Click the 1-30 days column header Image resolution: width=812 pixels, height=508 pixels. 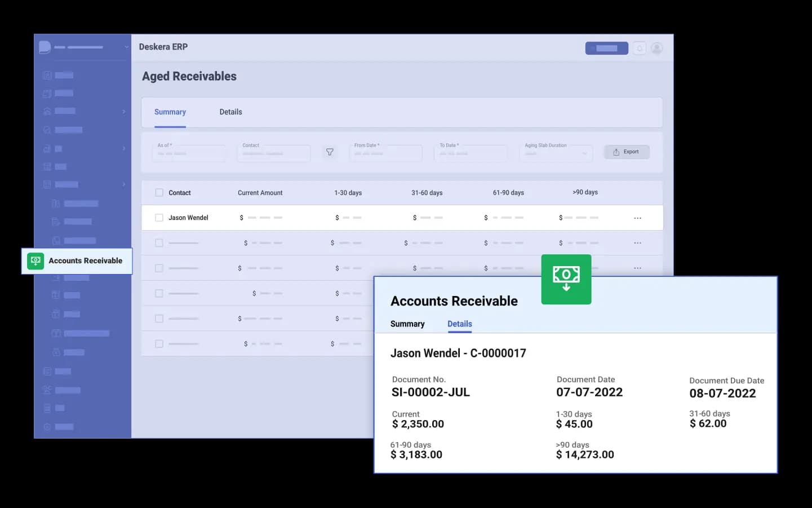[x=348, y=193]
